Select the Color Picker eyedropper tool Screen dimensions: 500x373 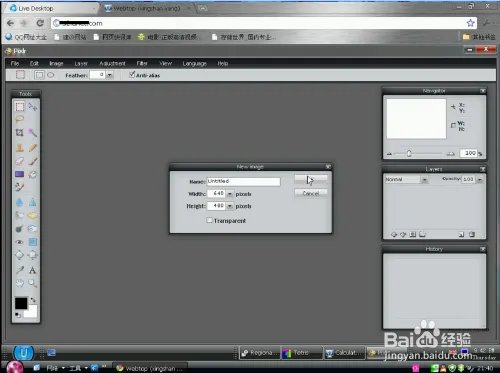[20, 270]
